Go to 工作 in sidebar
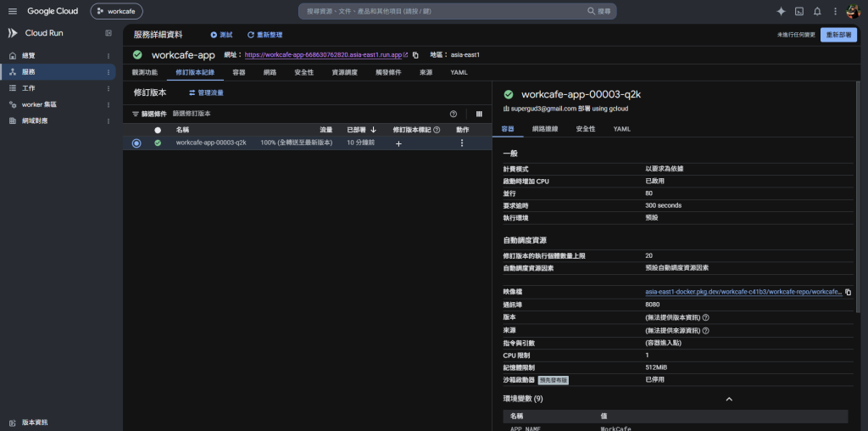The width and height of the screenshot is (868, 431). [x=58, y=88]
